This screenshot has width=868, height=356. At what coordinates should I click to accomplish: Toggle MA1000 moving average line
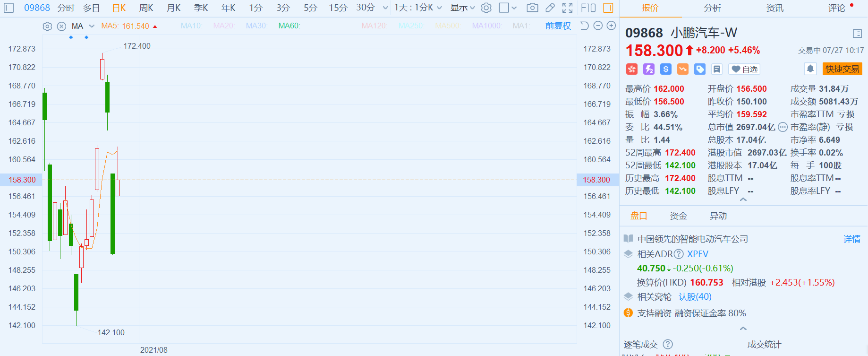tap(487, 26)
